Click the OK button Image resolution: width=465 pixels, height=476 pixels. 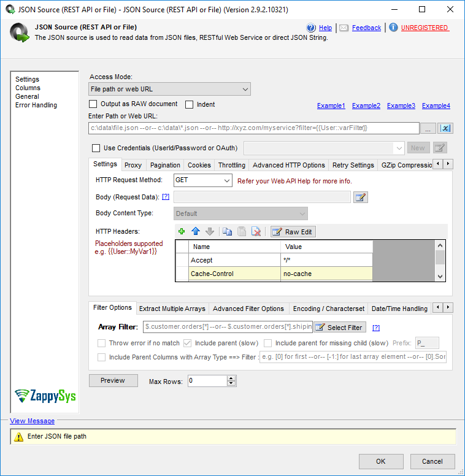[x=381, y=461]
